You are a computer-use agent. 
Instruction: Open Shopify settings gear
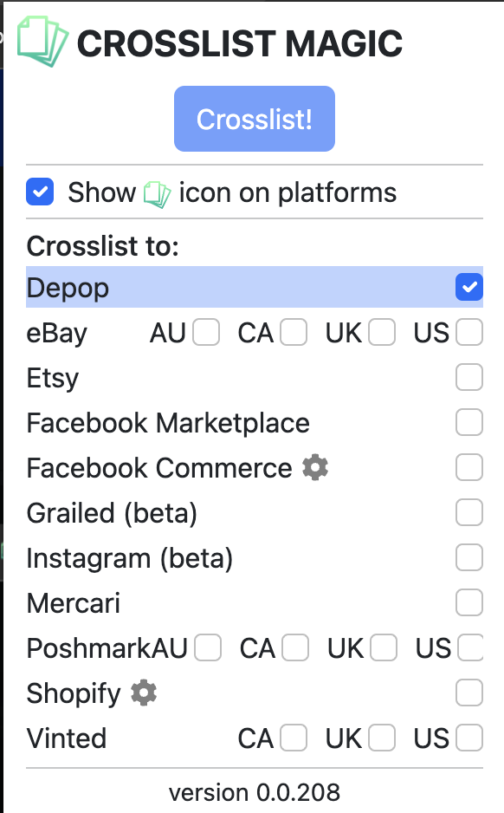[143, 693]
